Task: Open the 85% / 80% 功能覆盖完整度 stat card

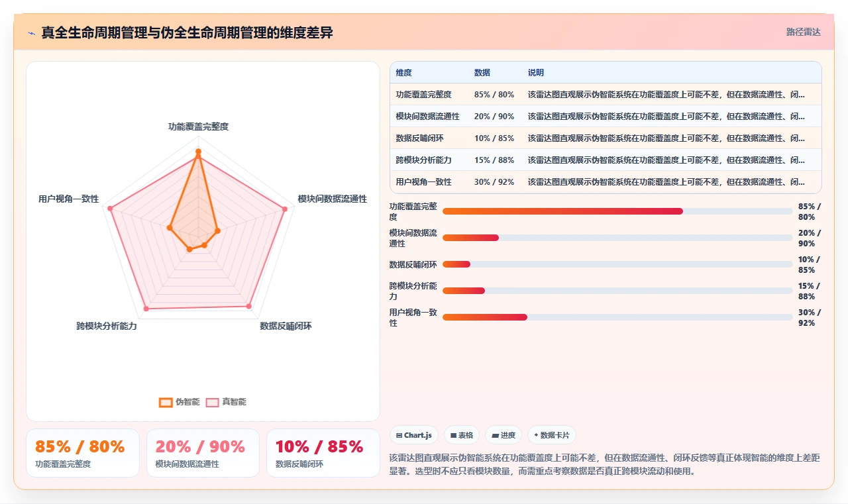Action: [83, 453]
